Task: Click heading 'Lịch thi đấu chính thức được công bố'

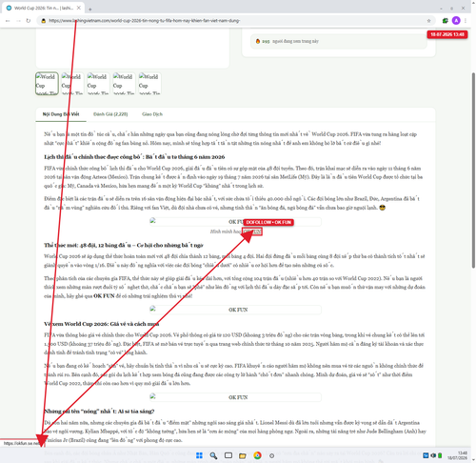Action: click(134, 157)
